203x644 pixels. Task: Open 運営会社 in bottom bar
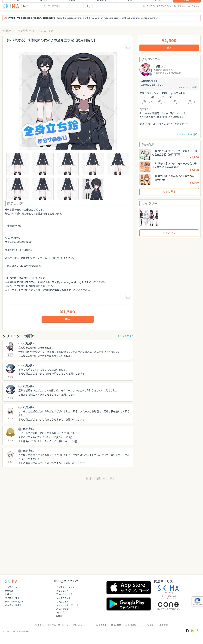pyautogui.click(x=151, y=625)
